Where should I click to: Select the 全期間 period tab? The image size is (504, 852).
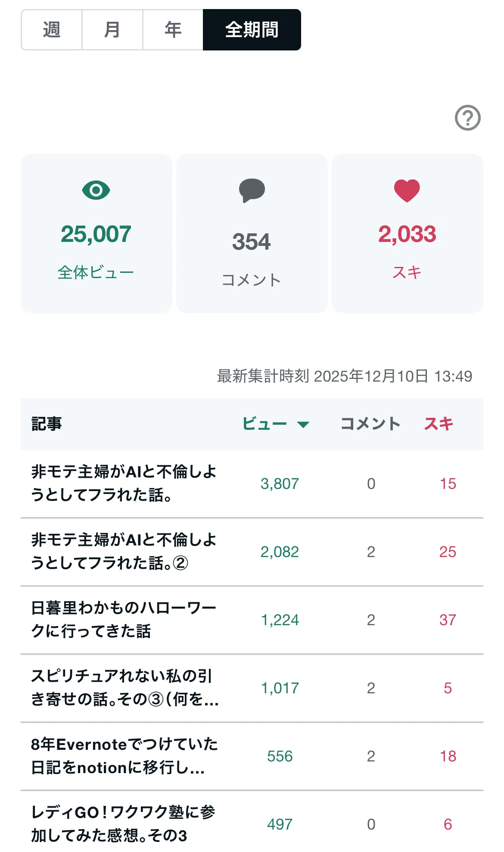pos(252,30)
